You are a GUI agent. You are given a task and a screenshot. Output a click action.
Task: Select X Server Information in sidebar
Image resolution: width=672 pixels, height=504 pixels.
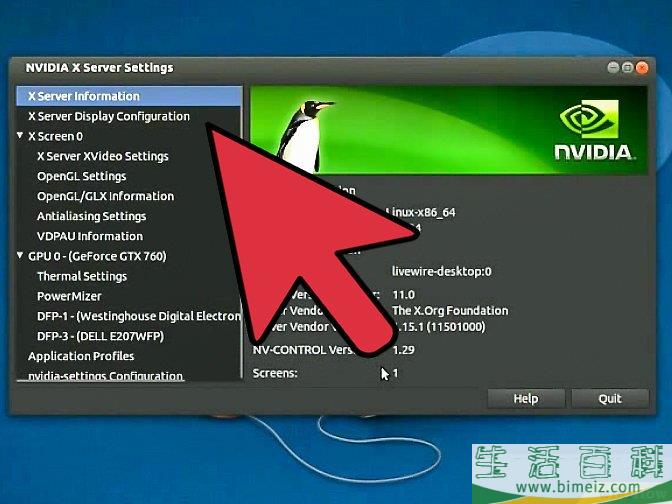coord(129,96)
